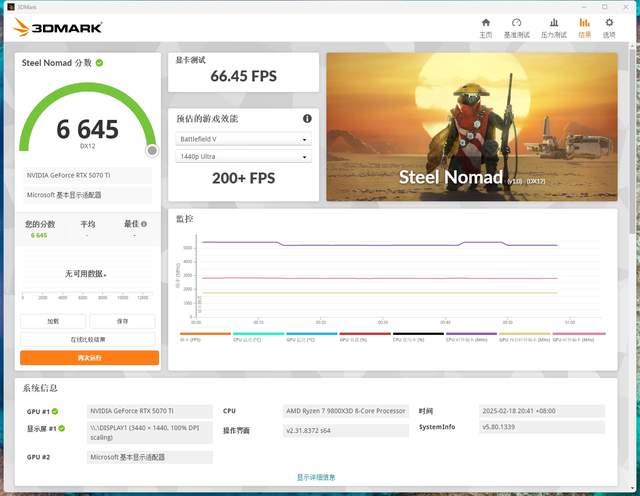Click Microsoft 基本显示适配器 under the score gauge
640x496 pixels.
(87, 195)
